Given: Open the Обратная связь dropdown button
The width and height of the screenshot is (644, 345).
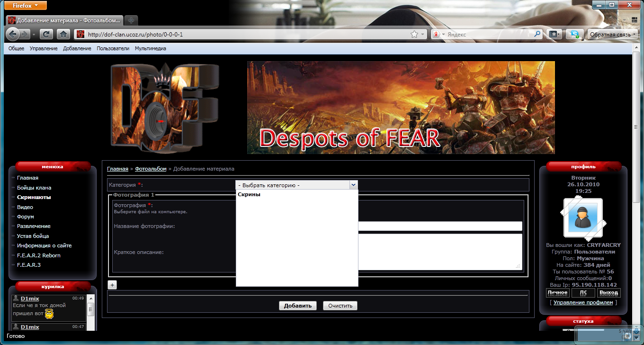Looking at the screenshot, I should tap(612, 34).
